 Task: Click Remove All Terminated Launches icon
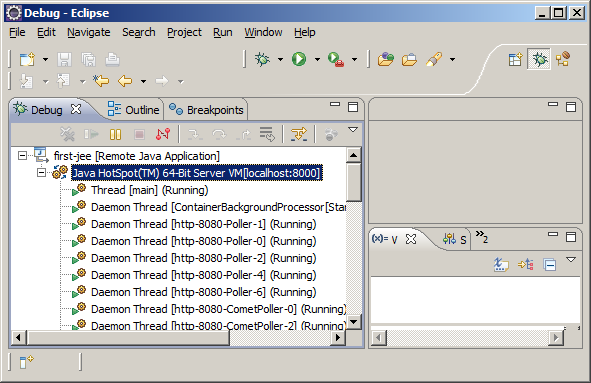click(x=67, y=134)
